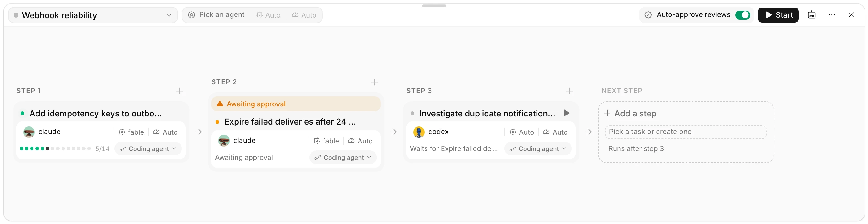
Task: Click Awaiting approval status text in Step 2
Action: pyautogui.click(x=244, y=157)
